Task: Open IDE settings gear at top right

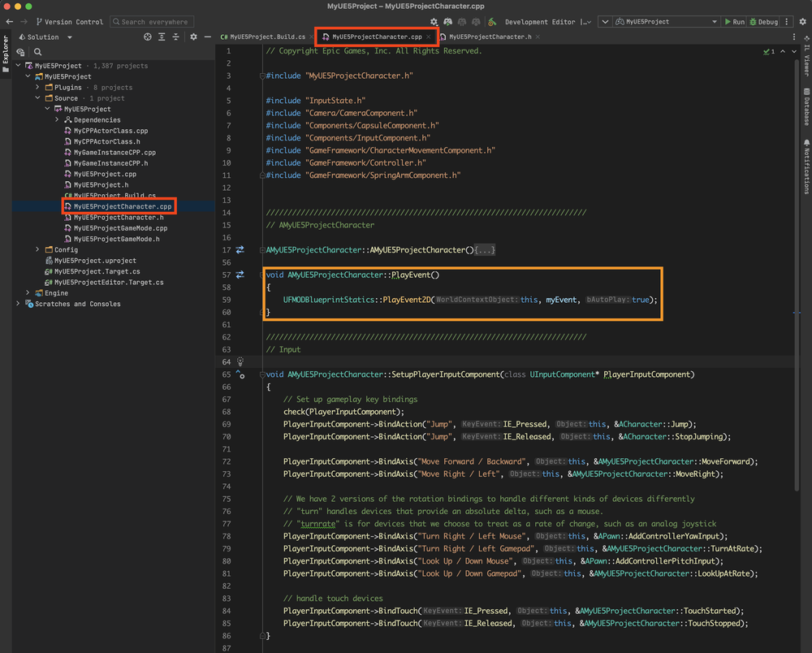Action: pyautogui.click(x=803, y=22)
